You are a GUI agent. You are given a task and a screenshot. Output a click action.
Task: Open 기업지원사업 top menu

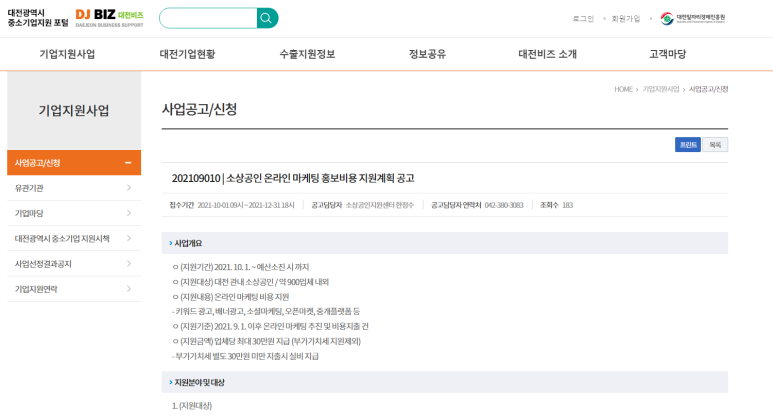click(67, 54)
